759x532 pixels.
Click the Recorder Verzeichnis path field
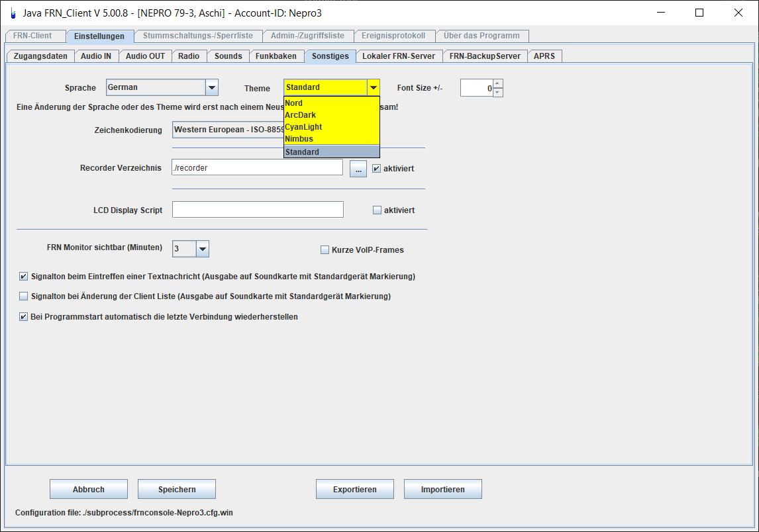(258, 168)
